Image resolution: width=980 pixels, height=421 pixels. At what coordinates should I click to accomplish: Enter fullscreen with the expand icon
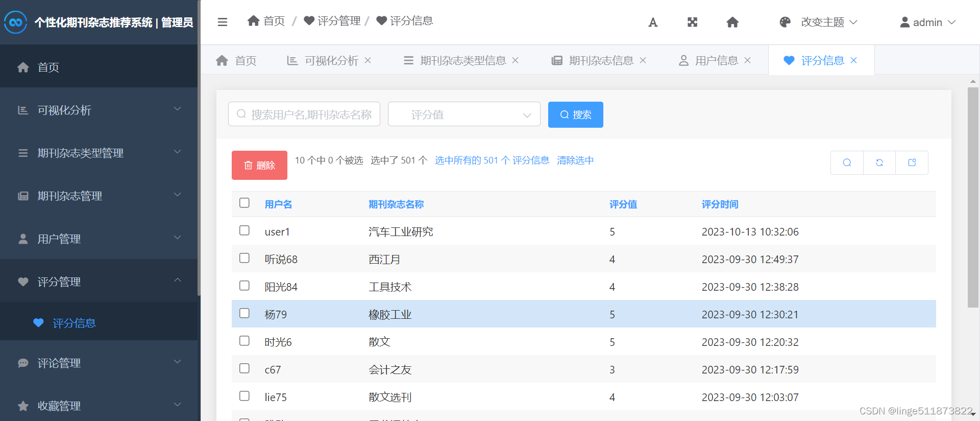coord(692,22)
